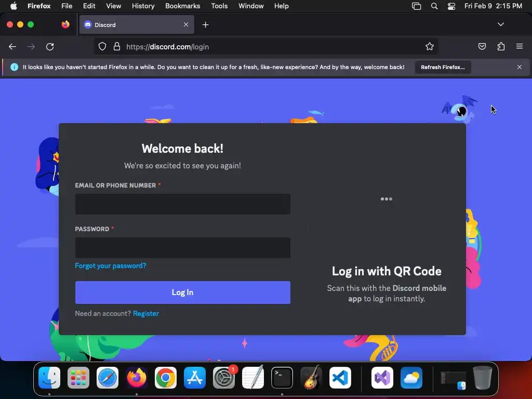
Task: Close the Discord tab
Action: (x=186, y=24)
